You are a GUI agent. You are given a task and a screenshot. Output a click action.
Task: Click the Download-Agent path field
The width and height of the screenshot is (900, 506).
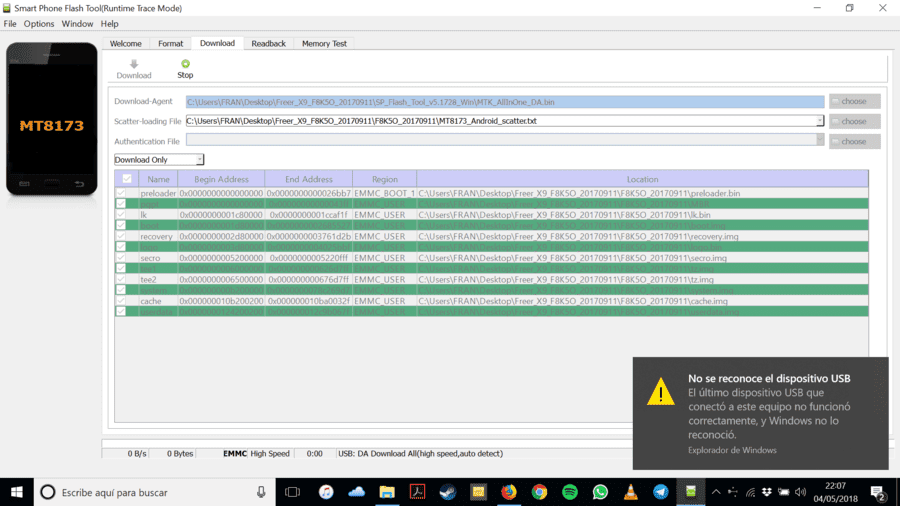click(505, 102)
